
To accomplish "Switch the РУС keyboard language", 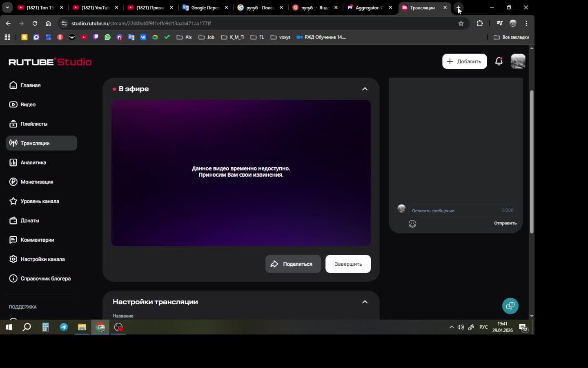I will pyautogui.click(x=483, y=327).
